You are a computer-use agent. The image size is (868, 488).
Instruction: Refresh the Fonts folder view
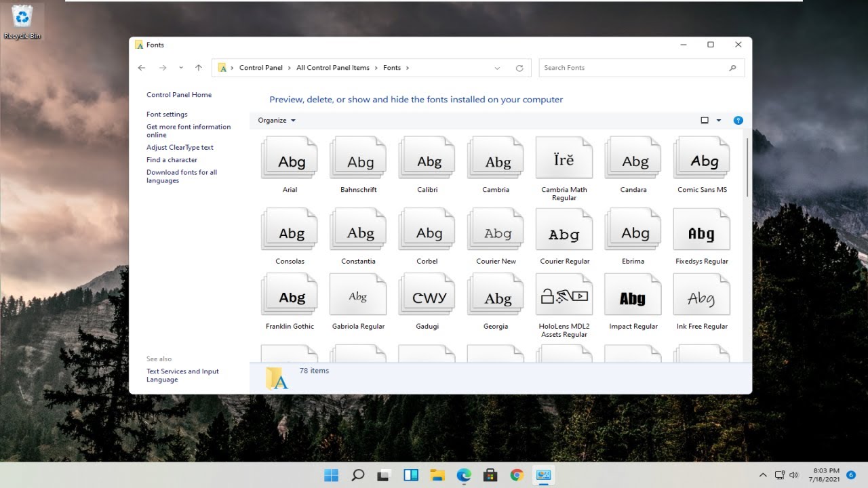pos(519,68)
